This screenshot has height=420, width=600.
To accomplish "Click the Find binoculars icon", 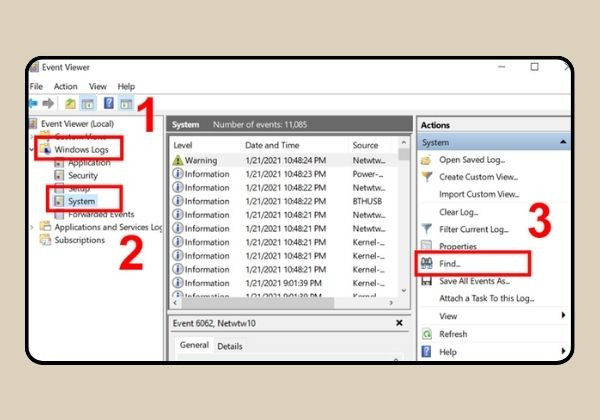I will click(427, 263).
